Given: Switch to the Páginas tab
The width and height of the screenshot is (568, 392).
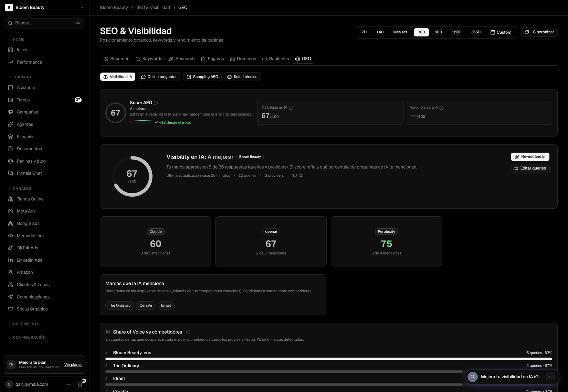Looking at the screenshot, I should click(212, 59).
